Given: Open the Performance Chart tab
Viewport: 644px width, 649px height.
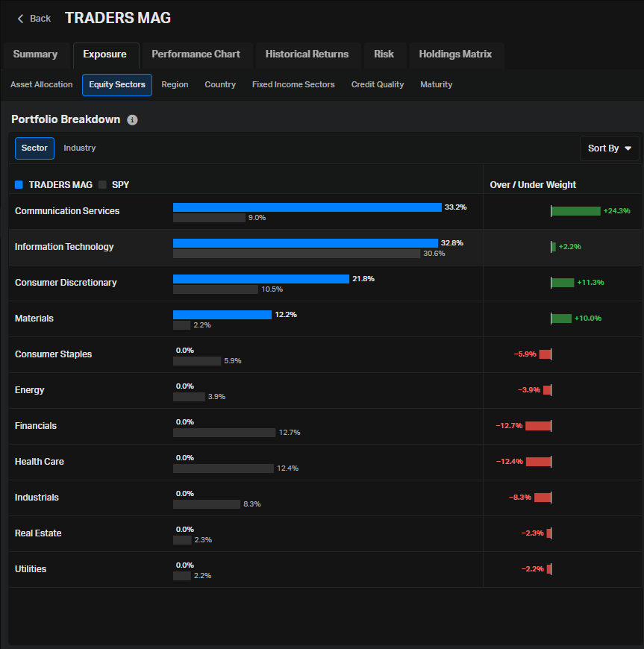Looking at the screenshot, I should point(196,54).
